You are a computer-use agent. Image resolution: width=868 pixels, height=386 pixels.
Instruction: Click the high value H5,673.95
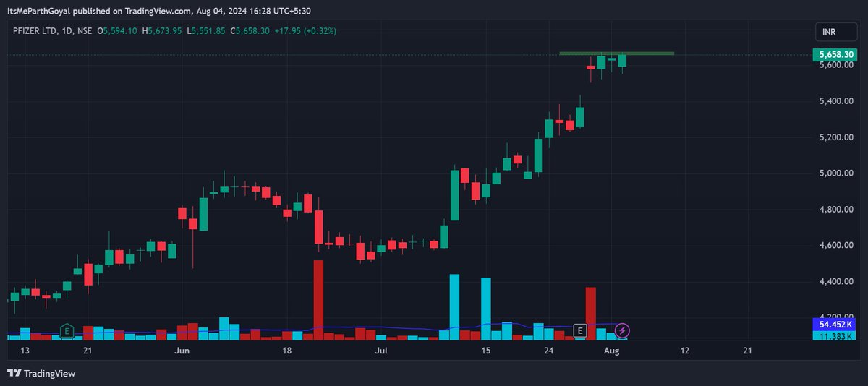tap(162, 31)
